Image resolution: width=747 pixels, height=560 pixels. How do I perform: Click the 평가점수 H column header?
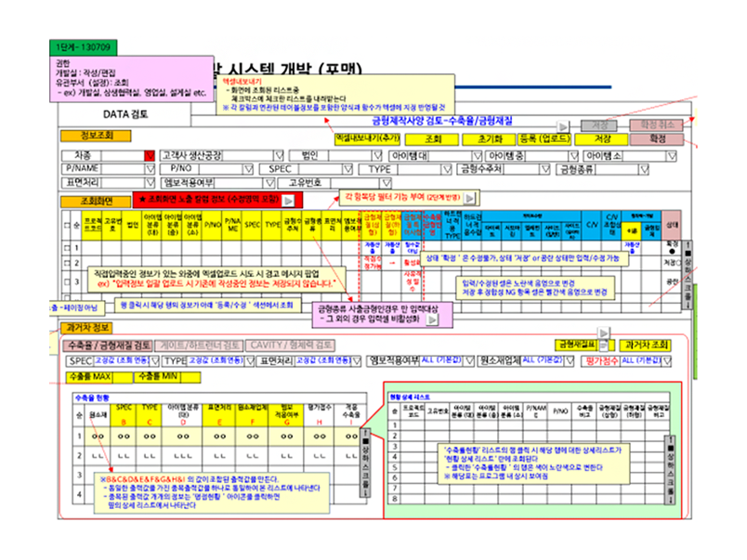[320, 415]
